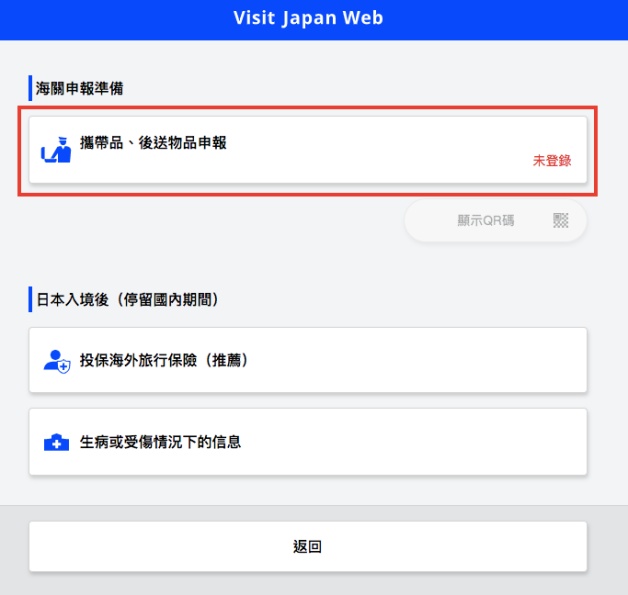This screenshot has height=595, width=628.
Task: Click the 顯示QR碼 text label
Action: click(485, 221)
